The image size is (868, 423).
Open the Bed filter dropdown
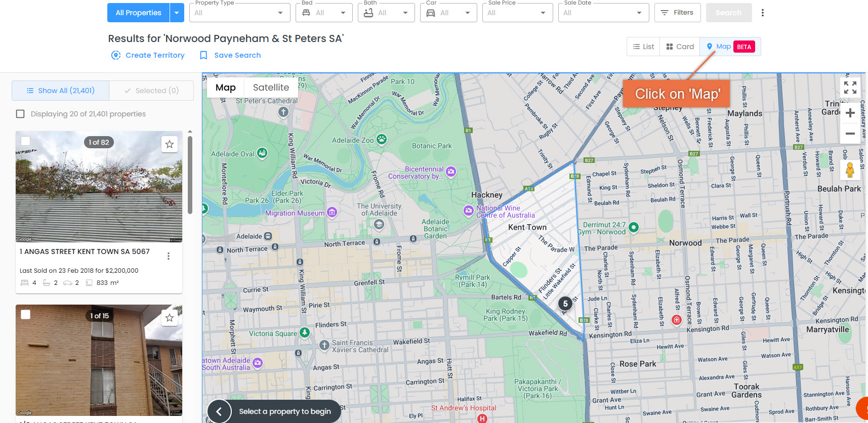pos(324,13)
